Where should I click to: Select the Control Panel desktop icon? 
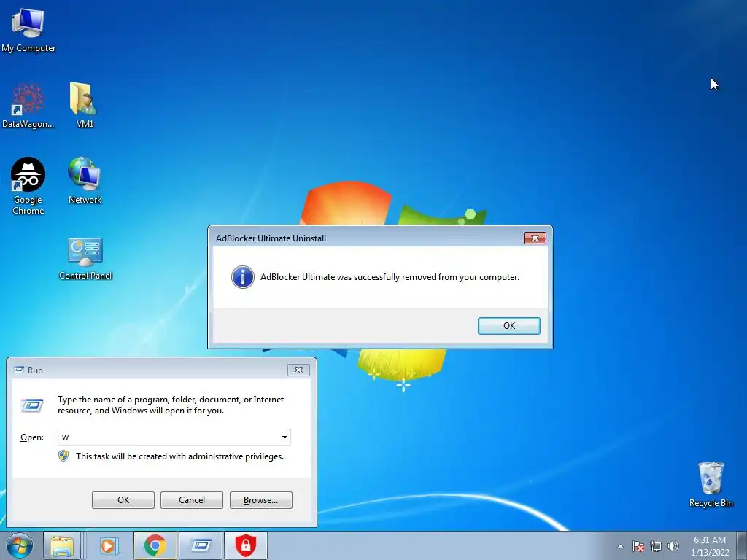[85, 259]
